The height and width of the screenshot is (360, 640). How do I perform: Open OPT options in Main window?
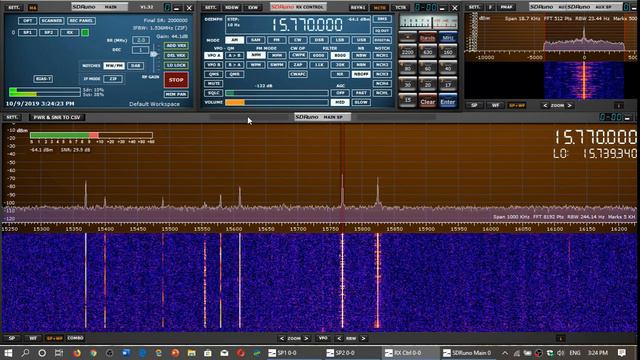[x=27, y=20]
